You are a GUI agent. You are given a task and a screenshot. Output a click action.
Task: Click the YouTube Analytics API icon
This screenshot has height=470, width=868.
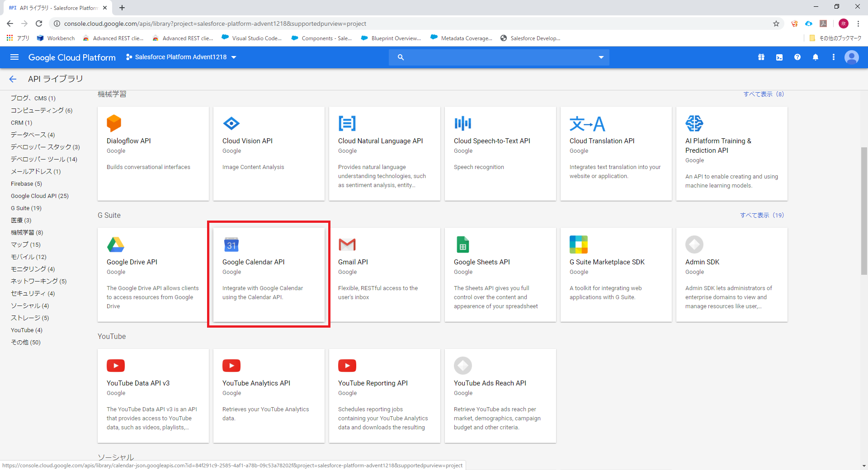[231, 366]
